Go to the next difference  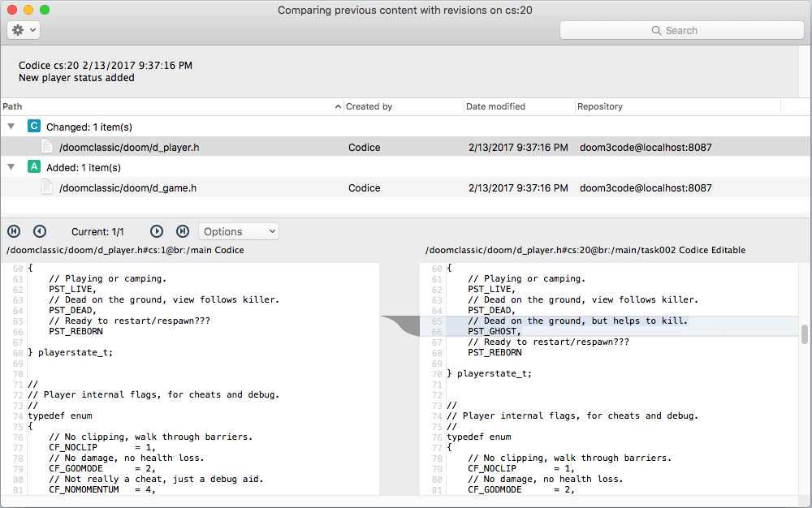coord(157,231)
